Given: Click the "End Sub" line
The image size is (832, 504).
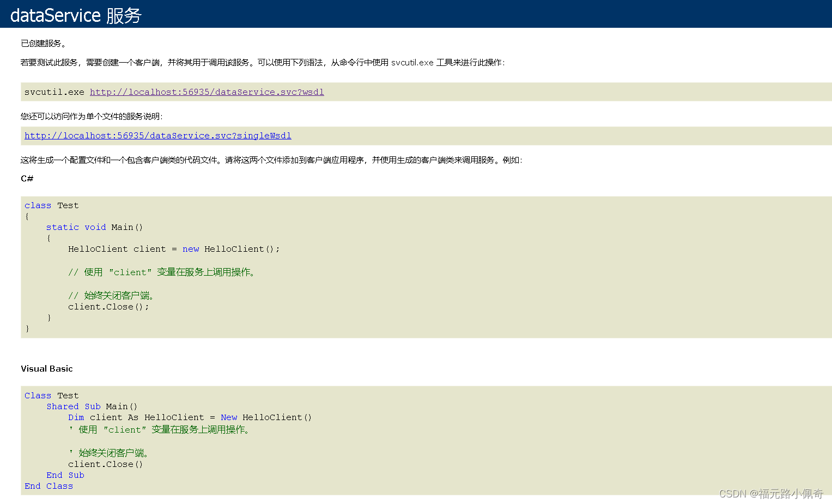Looking at the screenshot, I should pyautogui.click(x=65, y=475).
